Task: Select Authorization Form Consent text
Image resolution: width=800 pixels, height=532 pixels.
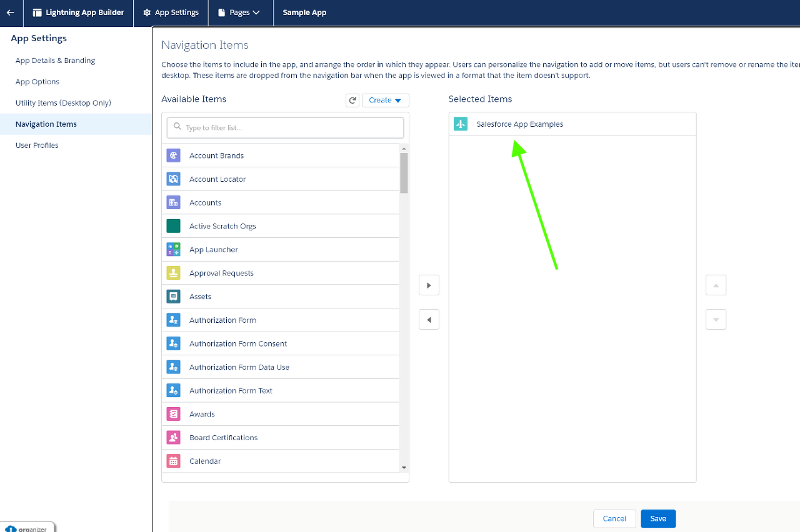Action: pyautogui.click(x=238, y=343)
